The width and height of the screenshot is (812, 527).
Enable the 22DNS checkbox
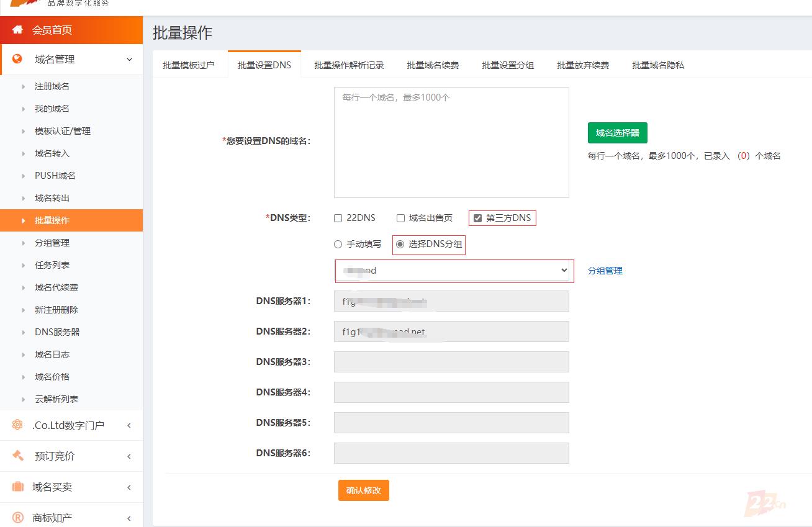tap(338, 218)
